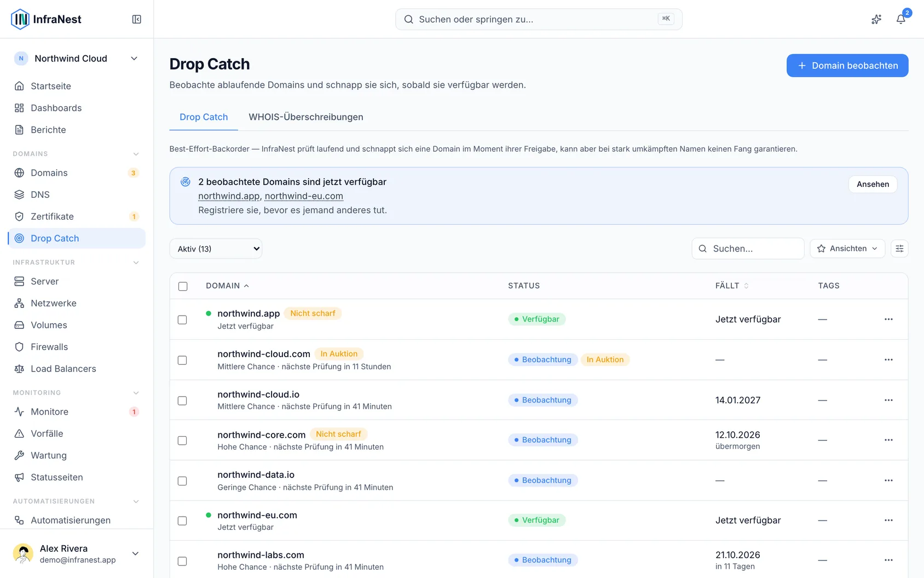Click Ansehen in the banner
Image resolution: width=924 pixels, height=578 pixels.
coord(873,184)
